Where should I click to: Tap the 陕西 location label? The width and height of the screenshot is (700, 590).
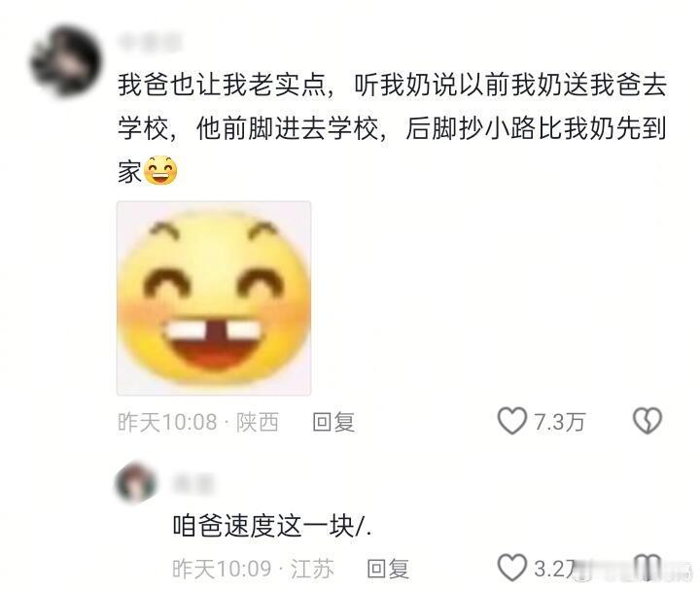[x=258, y=422]
